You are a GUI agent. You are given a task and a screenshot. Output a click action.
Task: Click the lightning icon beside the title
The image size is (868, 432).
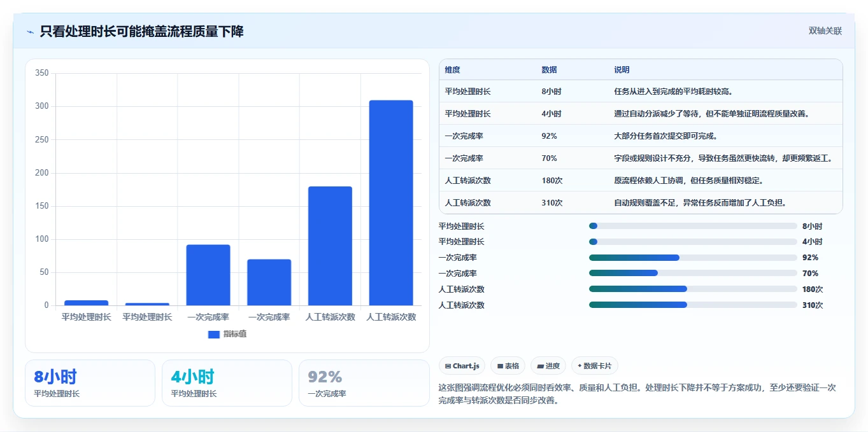point(30,32)
